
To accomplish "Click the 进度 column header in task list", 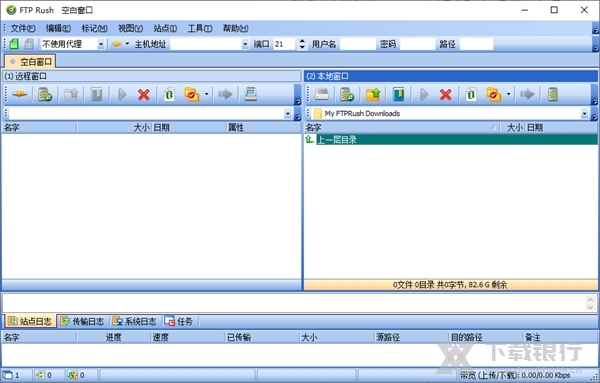I will click(x=114, y=337).
